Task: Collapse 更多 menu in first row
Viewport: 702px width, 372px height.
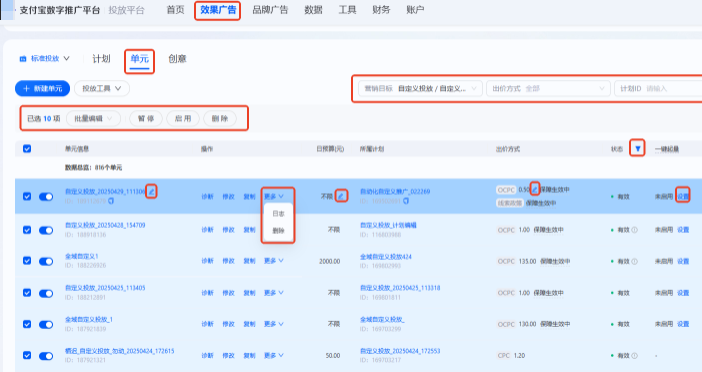Action: point(274,197)
